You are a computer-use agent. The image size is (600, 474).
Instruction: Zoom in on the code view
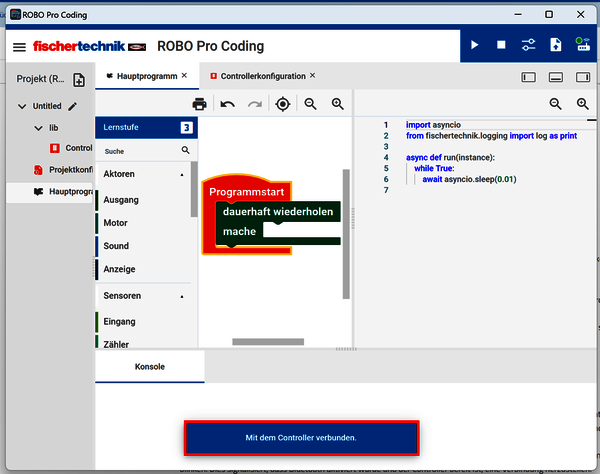[582, 104]
